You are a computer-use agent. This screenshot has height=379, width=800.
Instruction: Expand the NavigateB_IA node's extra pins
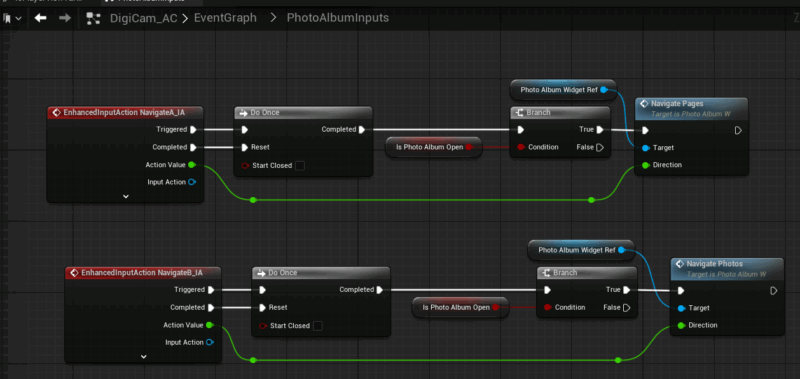(x=143, y=357)
